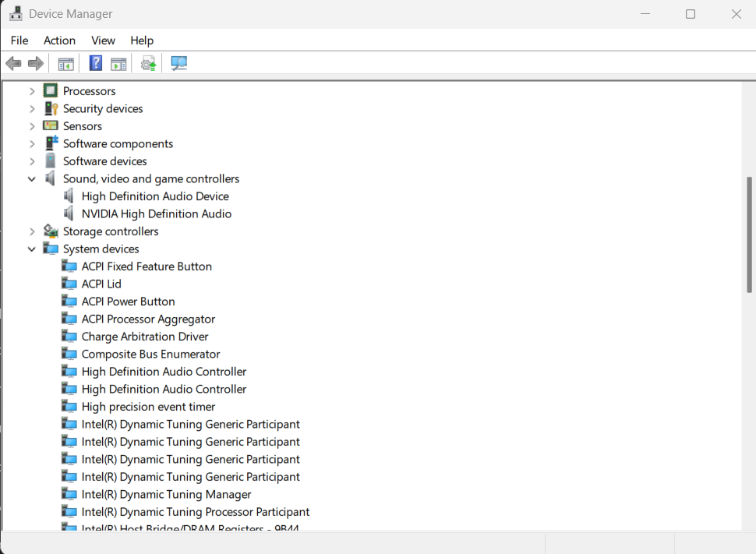Screen dimensions: 756x554
Task: Select ACPI Processor Aggregator
Action: (x=148, y=319)
